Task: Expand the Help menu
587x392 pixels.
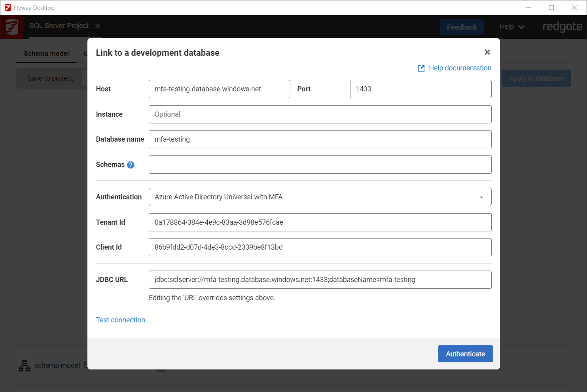Action: (x=512, y=27)
